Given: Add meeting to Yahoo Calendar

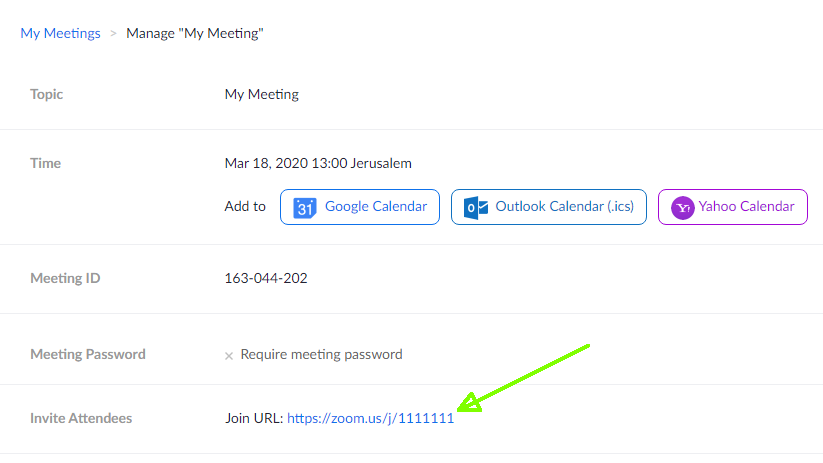Looking at the screenshot, I should pyautogui.click(x=745, y=207).
